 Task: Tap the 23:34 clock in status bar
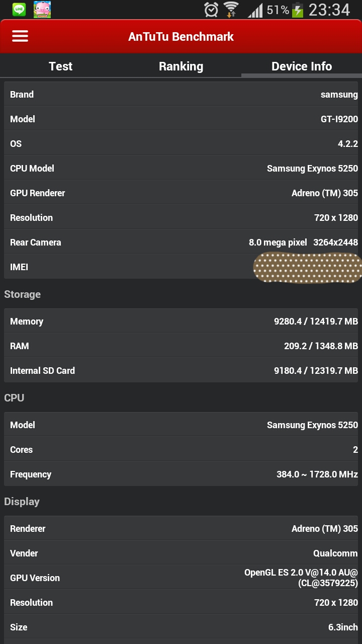coord(329,10)
